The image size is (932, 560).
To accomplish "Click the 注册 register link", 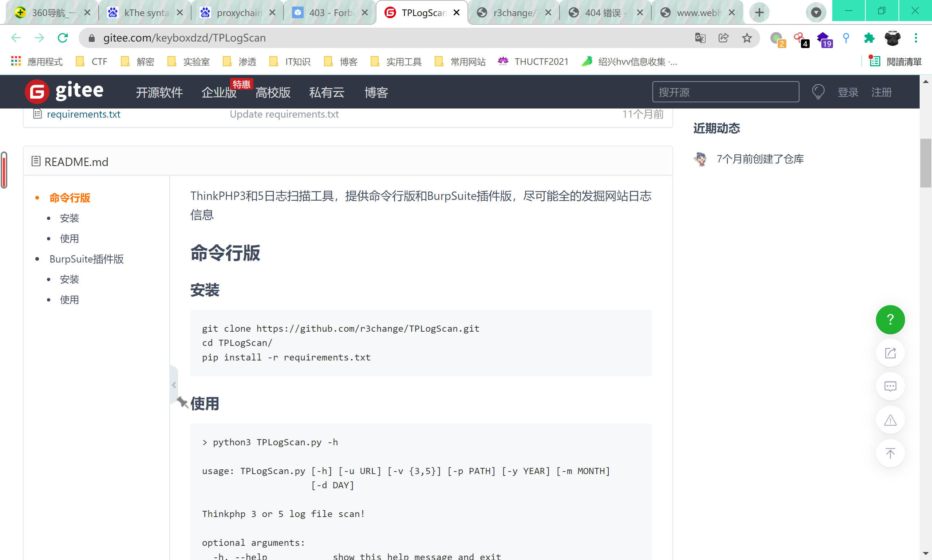I will point(881,92).
